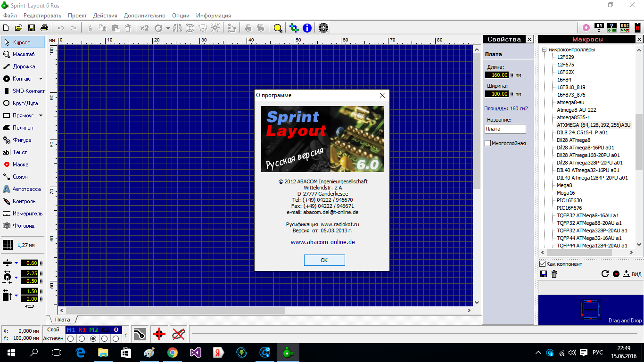The width and height of the screenshot is (644, 362).
Task: Select the SMD-Контакт tool
Action: pos(23,91)
